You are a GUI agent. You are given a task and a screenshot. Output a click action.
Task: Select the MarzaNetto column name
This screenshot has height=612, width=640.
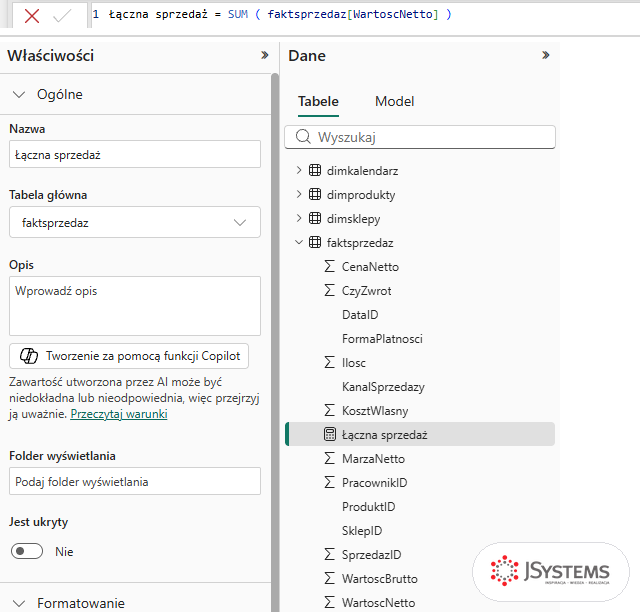[x=373, y=459]
